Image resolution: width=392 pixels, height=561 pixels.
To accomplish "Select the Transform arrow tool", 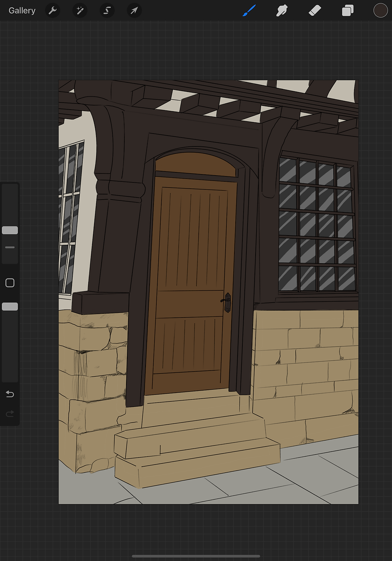I will (x=134, y=11).
